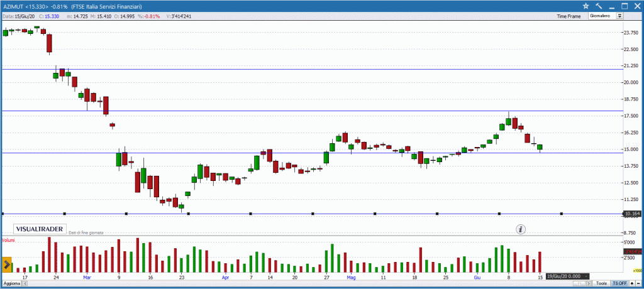Click the Volumi panel label
This screenshot has height=289, width=644.
click(9, 240)
